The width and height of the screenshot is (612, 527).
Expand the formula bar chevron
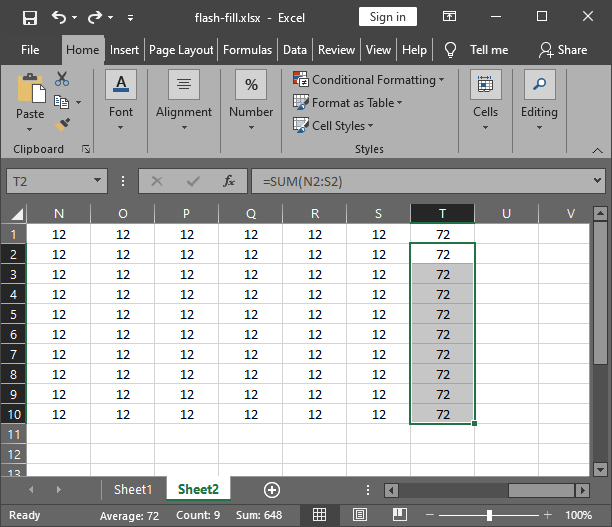click(x=597, y=181)
